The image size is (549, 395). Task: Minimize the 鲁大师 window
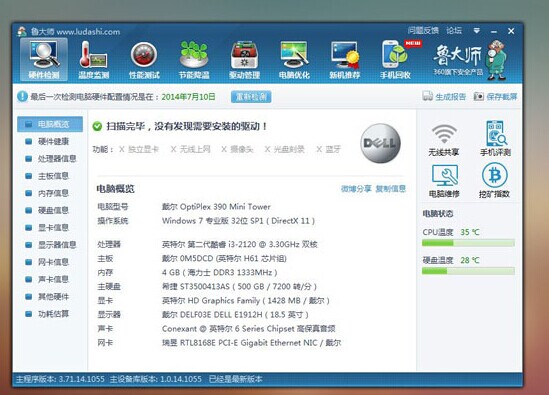494,32
